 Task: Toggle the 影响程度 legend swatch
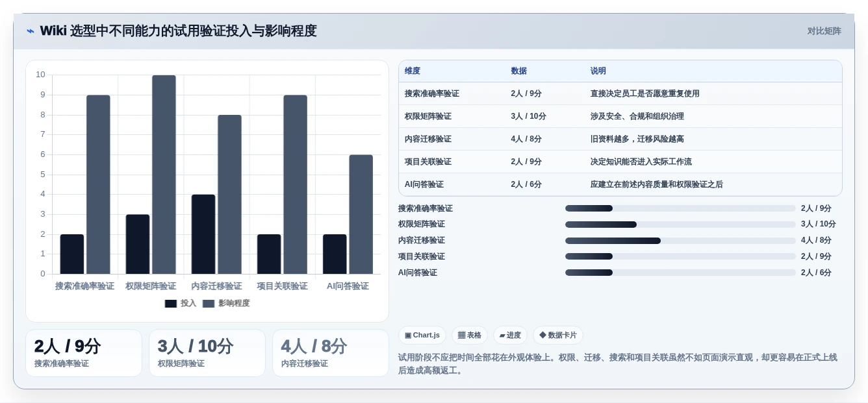point(209,304)
